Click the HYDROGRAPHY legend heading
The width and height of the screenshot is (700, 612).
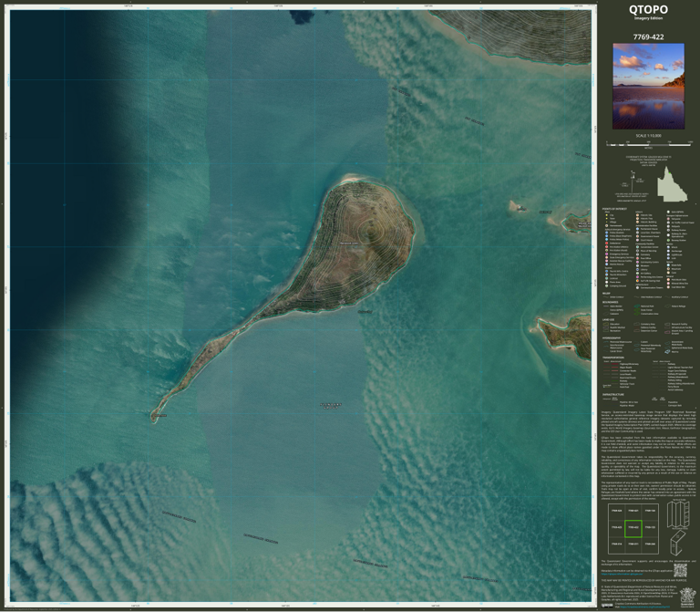[x=612, y=338]
